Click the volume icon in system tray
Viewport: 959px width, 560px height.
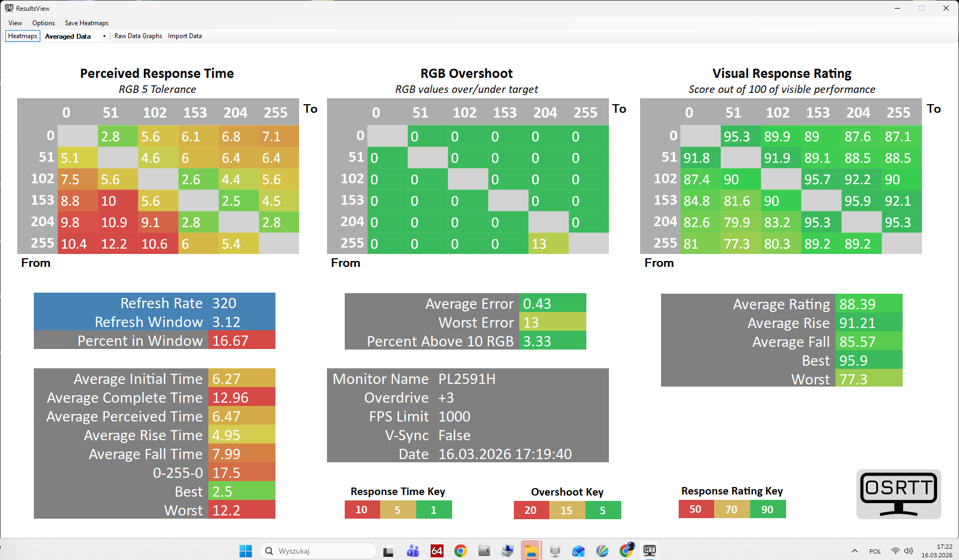click(x=909, y=551)
